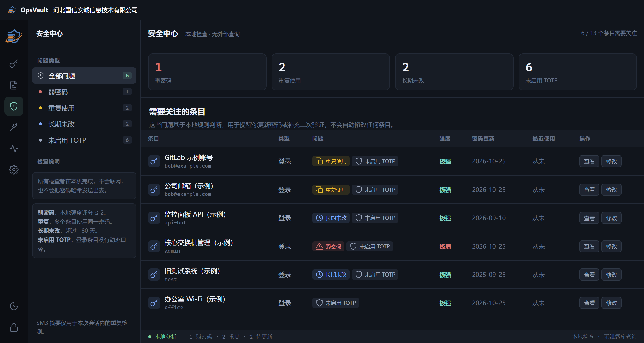Modify the 公司邮箱 entry

[612, 190]
